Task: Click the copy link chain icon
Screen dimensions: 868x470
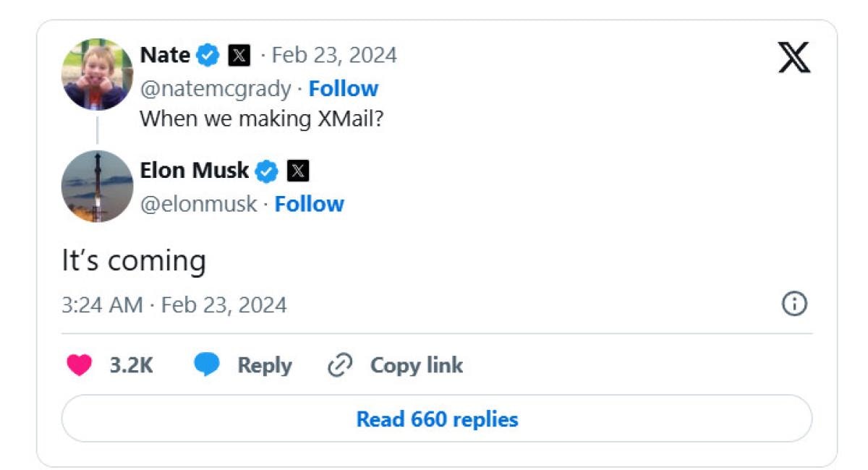Action: pyautogui.click(x=339, y=365)
